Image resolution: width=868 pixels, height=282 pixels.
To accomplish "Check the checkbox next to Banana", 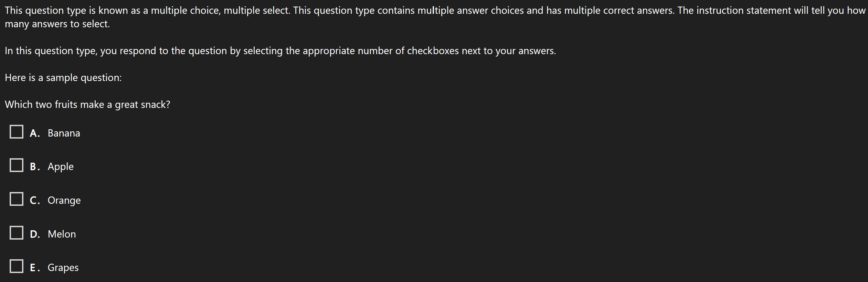I will [x=17, y=131].
